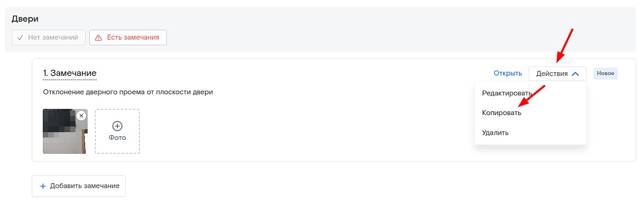Click the Открыть link
The width and height of the screenshot is (644, 215).
pyautogui.click(x=508, y=73)
